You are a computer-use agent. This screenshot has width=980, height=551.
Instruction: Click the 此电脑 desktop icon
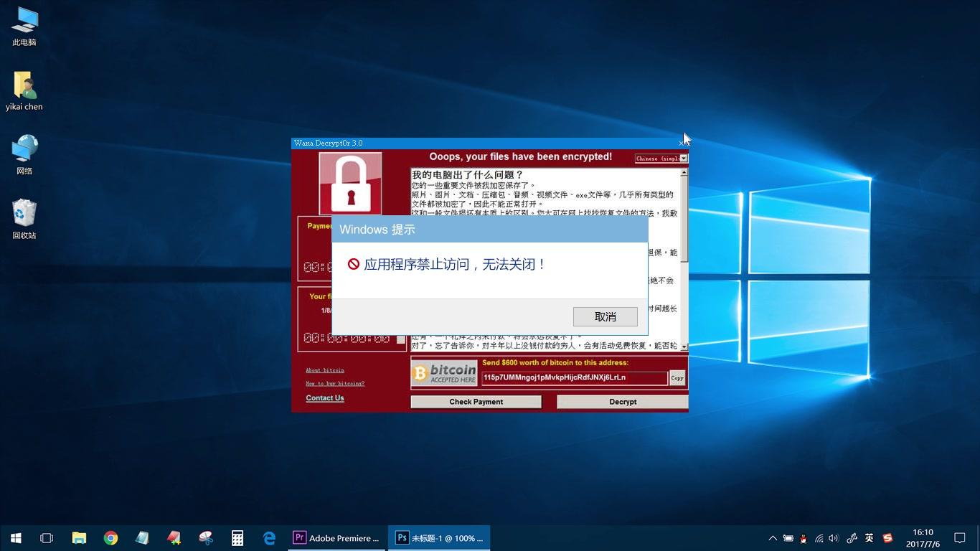pyautogui.click(x=24, y=27)
